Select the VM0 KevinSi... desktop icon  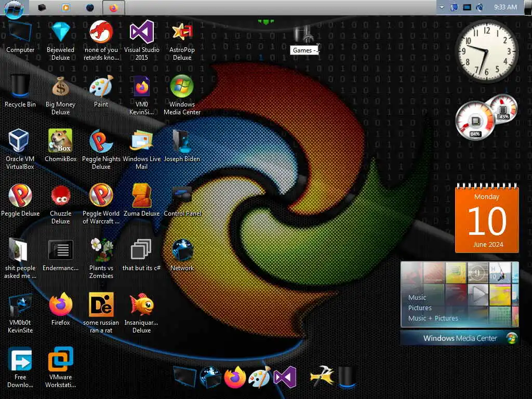141,96
